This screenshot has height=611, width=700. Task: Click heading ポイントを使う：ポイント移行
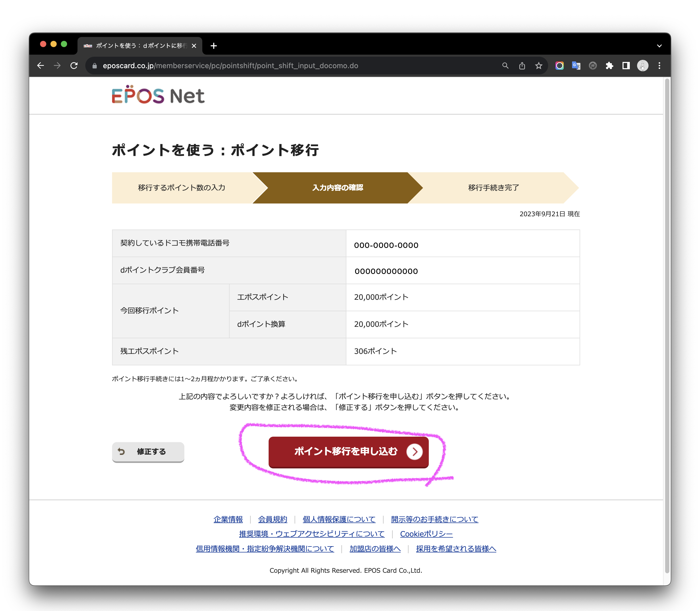[215, 150]
